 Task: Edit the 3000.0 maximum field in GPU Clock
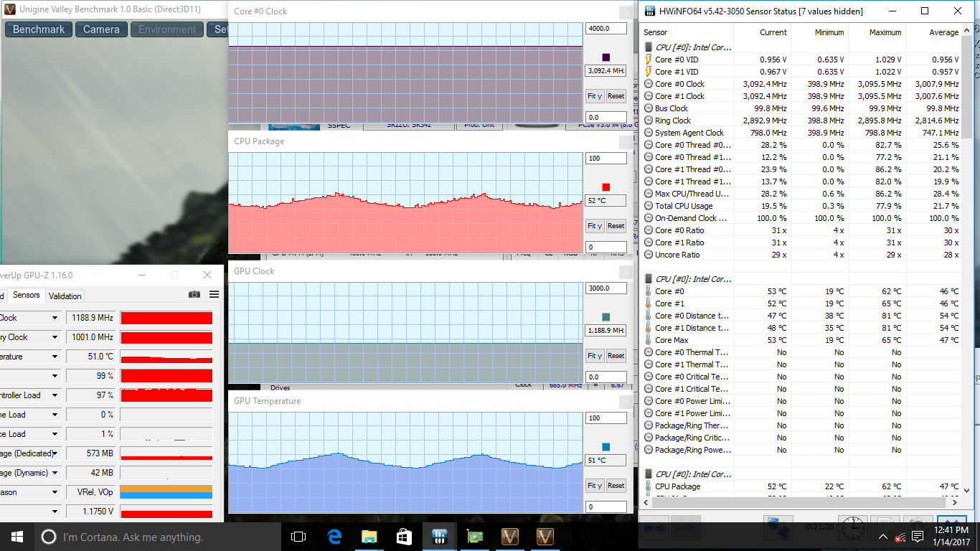pyautogui.click(x=606, y=288)
